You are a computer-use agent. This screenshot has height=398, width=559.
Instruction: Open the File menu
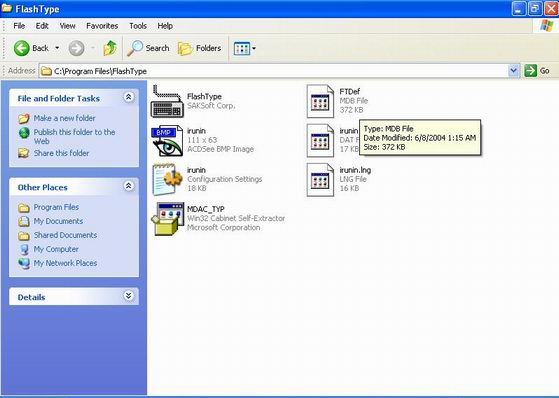[19, 26]
